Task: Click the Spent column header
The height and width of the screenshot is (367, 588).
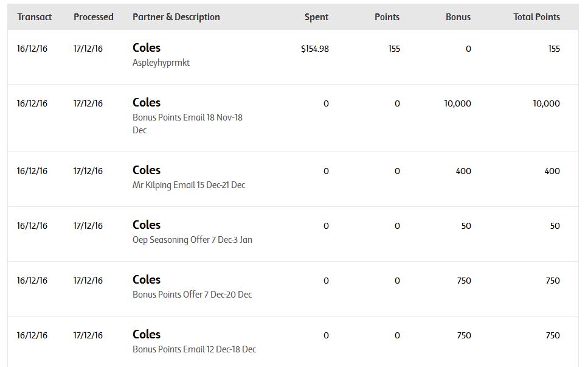Action: (x=317, y=17)
